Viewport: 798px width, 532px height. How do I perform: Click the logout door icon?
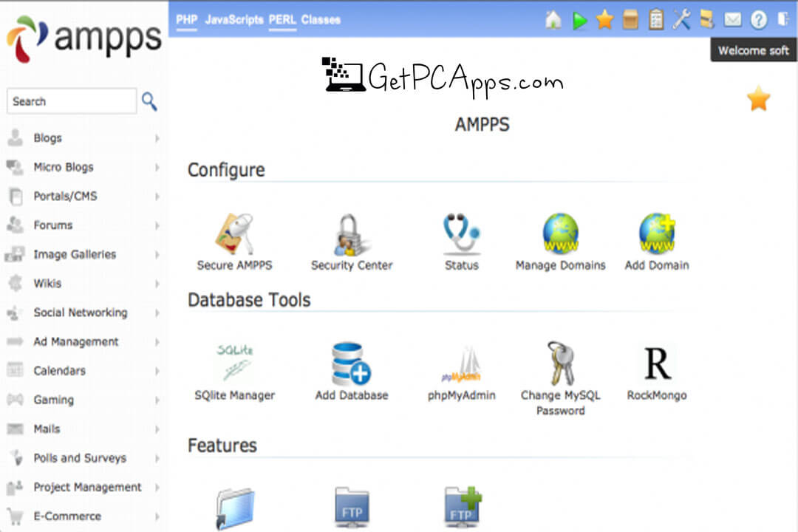[x=783, y=19]
